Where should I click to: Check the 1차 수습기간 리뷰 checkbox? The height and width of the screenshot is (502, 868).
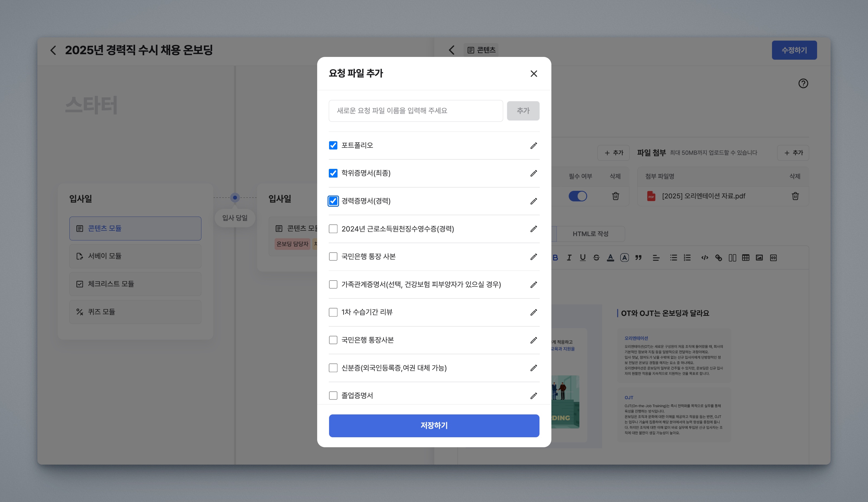[333, 312]
